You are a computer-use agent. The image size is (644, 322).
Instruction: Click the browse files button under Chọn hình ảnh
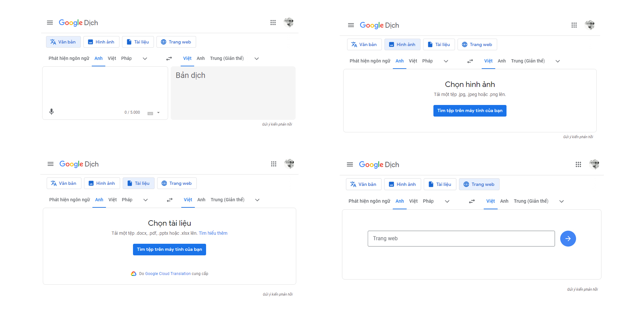coord(470,111)
